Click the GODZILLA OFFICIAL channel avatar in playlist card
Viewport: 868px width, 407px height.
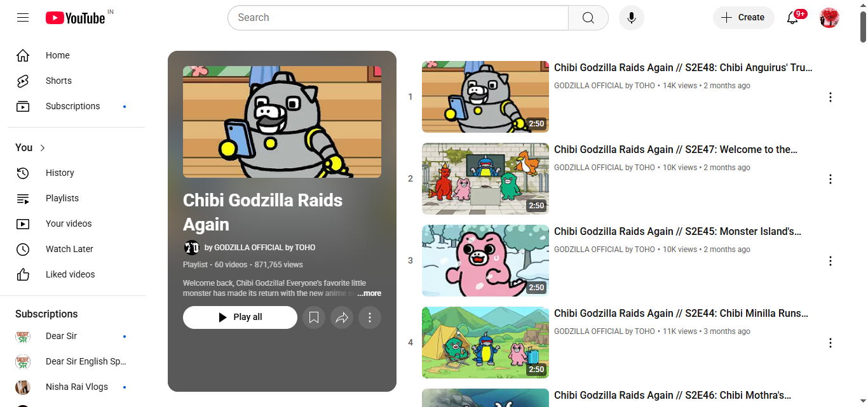(x=192, y=248)
